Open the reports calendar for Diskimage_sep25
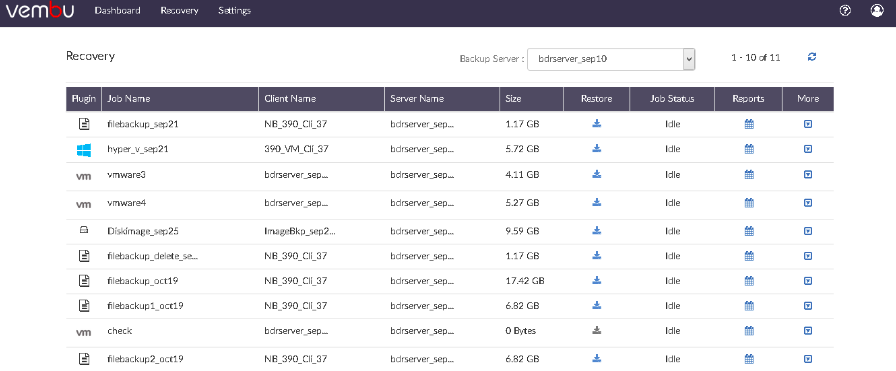 pos(749,231)
